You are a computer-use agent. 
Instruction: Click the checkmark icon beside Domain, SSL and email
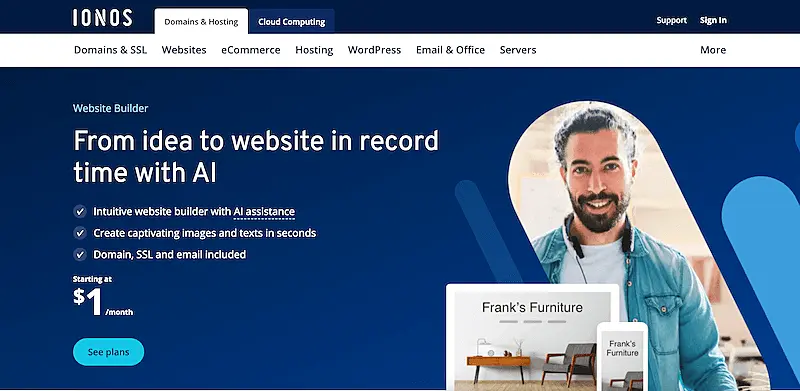pyautogui.click(x=80, y=254)
